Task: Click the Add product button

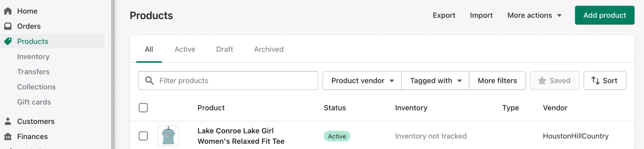Action: [604, 15]
